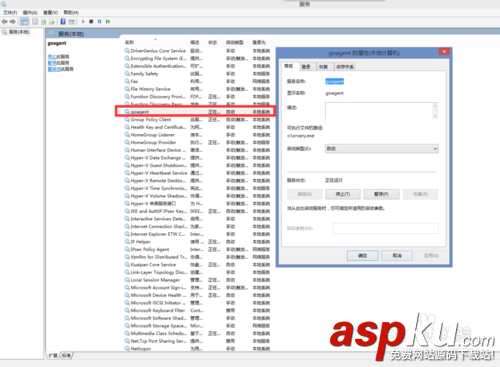This screenshot has width=500, height=367.
Task: Click the description box scroll-up arrow
Action: pyautogui.click(x=435, y=106)
